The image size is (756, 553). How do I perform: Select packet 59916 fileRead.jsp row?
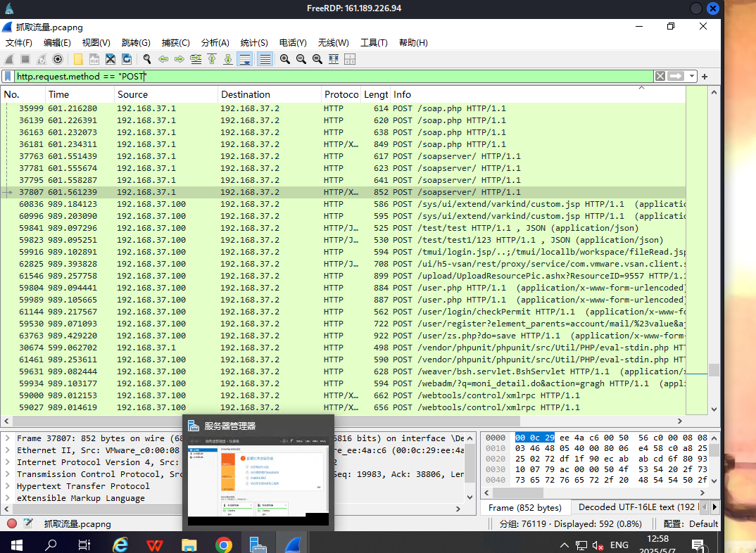coord(343,252)
